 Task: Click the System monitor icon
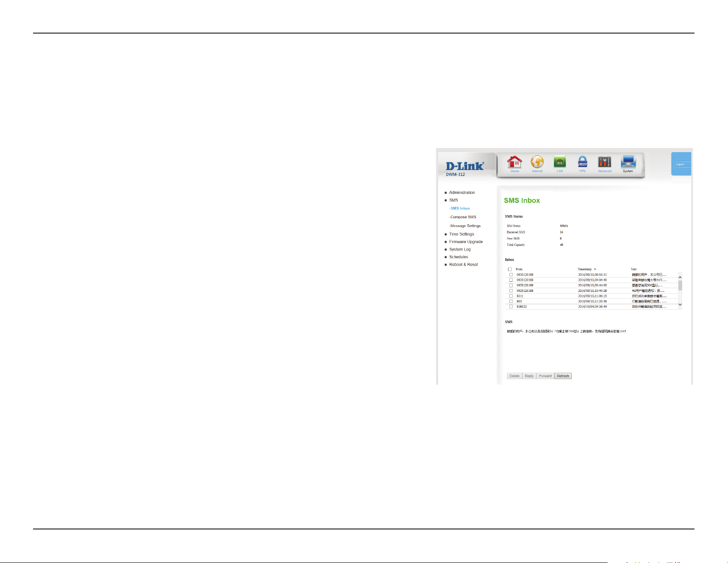tap(628, 162)
